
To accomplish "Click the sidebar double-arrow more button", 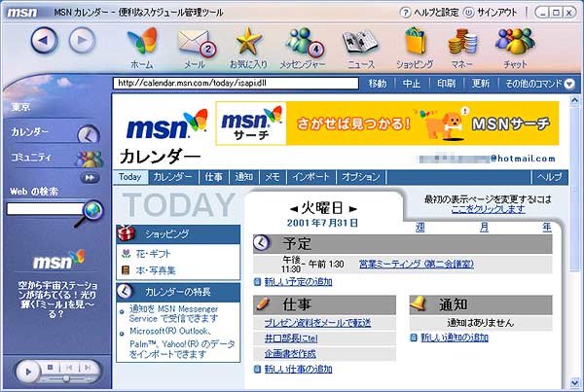I will 90,178.
